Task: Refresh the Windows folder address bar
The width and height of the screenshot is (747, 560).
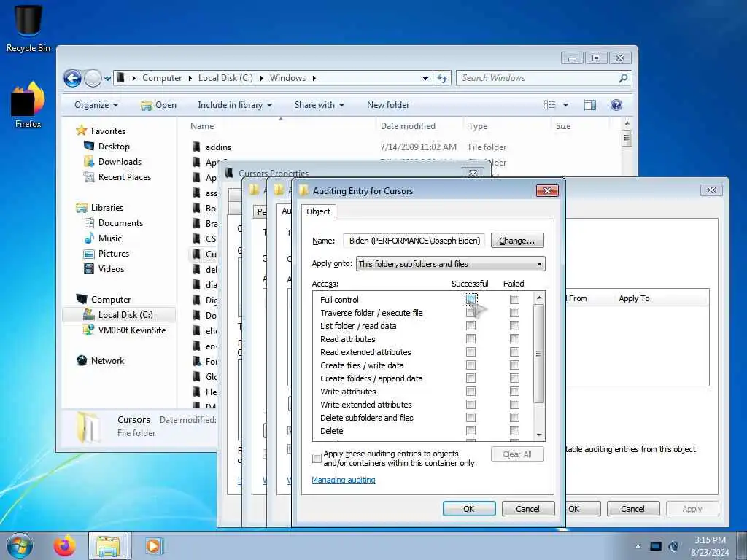Action: click(x=442, y=78)
